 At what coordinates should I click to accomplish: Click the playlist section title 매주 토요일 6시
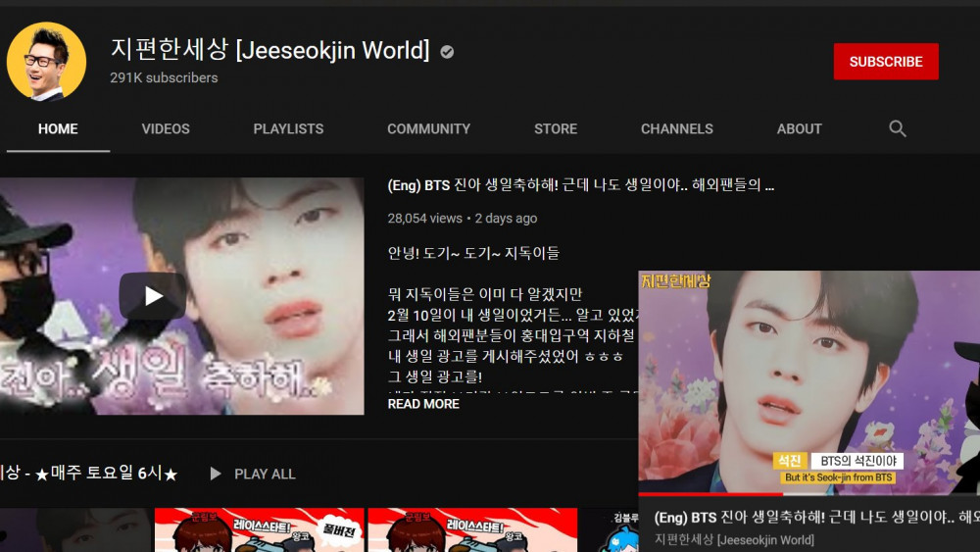(89, 474)
